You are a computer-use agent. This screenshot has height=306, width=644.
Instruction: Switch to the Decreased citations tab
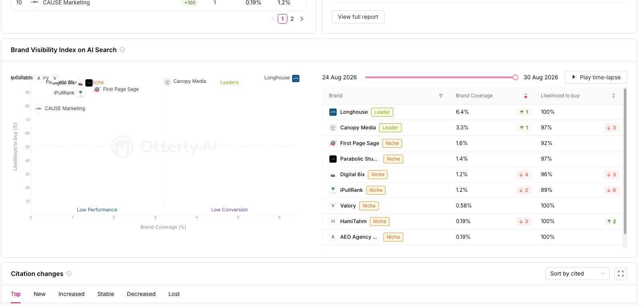point(141,294)
